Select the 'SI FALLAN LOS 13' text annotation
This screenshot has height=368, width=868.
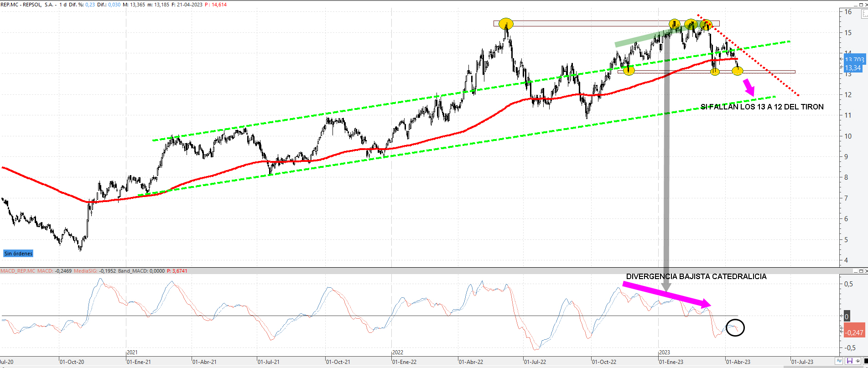coord(762,107)
